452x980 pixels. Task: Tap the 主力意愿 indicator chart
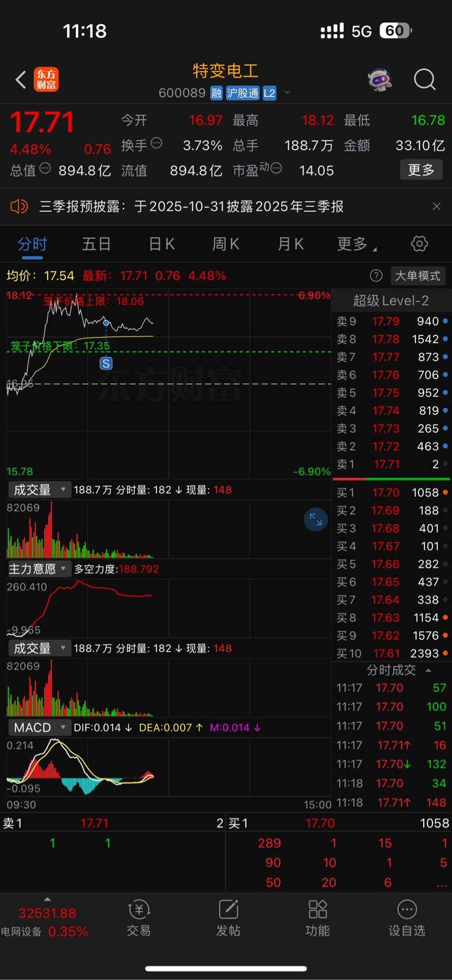[x=169, y=608]
